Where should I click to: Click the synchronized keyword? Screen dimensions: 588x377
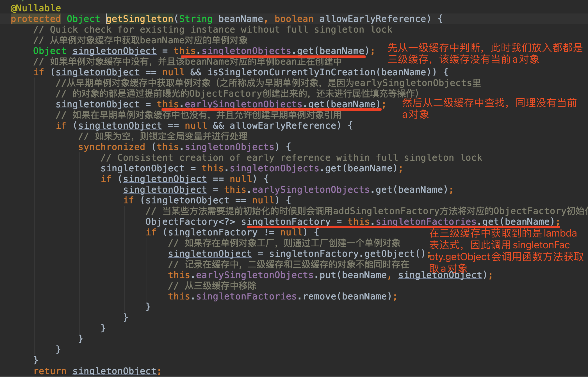(111, 147)
